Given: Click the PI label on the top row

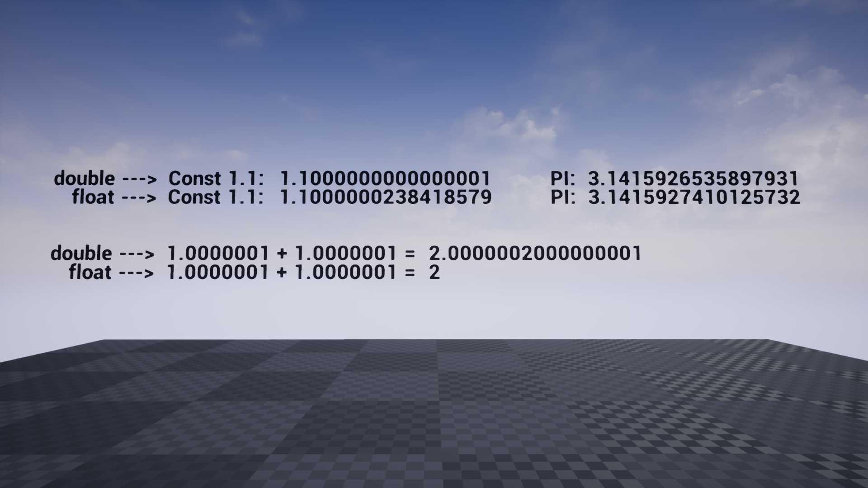Looking at the screenshot, I should (562, 178).
